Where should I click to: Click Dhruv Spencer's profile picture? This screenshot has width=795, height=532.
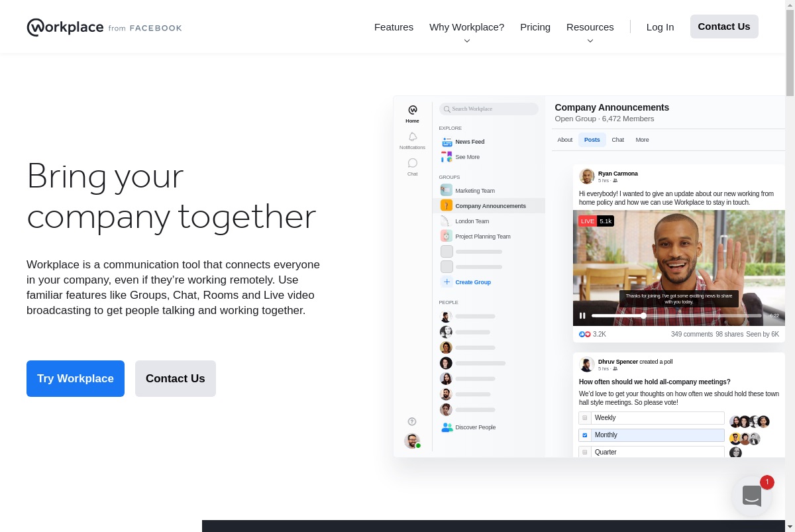tap(586, 364)
